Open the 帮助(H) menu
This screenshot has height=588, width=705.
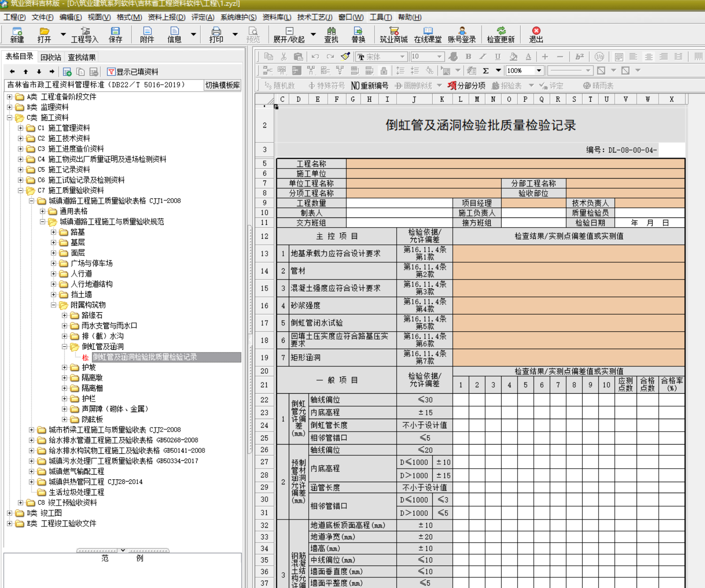click(410, 17)
